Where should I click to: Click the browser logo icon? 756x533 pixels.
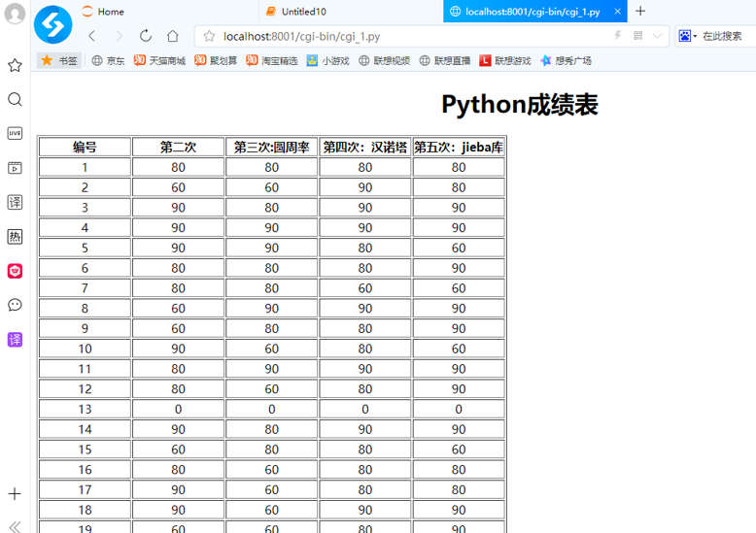pos(53,24)
